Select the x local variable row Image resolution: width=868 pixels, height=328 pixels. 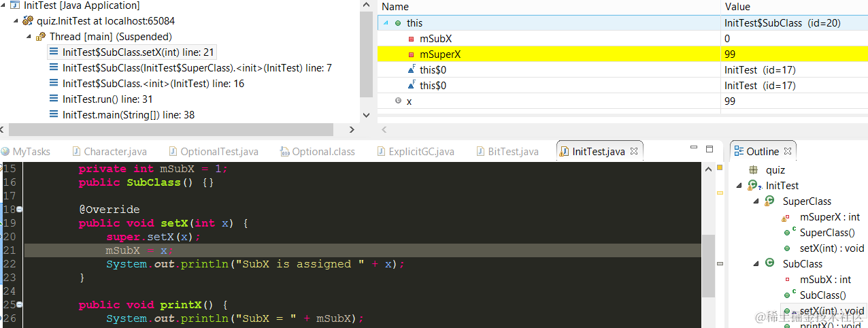tap(622, 101)
